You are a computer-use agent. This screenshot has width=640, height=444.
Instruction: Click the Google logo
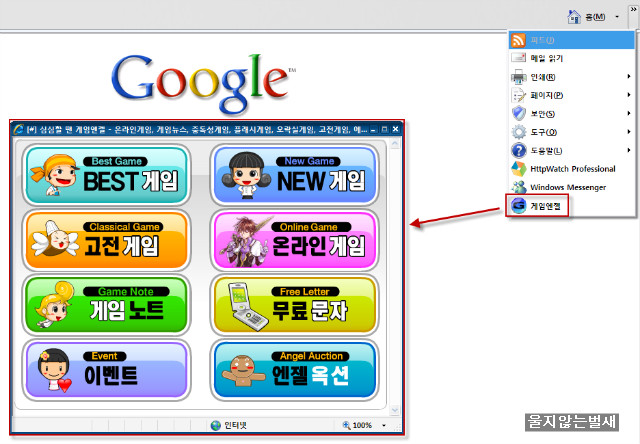pos(203,83)
